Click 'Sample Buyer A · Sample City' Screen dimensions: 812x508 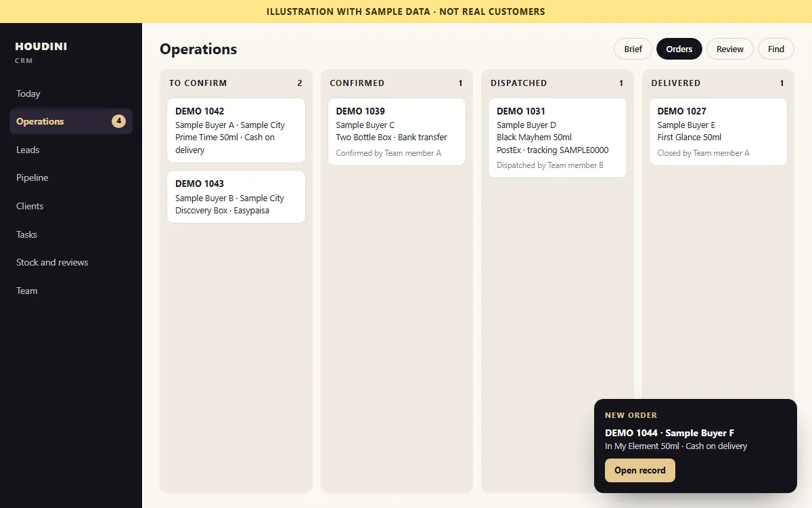click(230, 125)
